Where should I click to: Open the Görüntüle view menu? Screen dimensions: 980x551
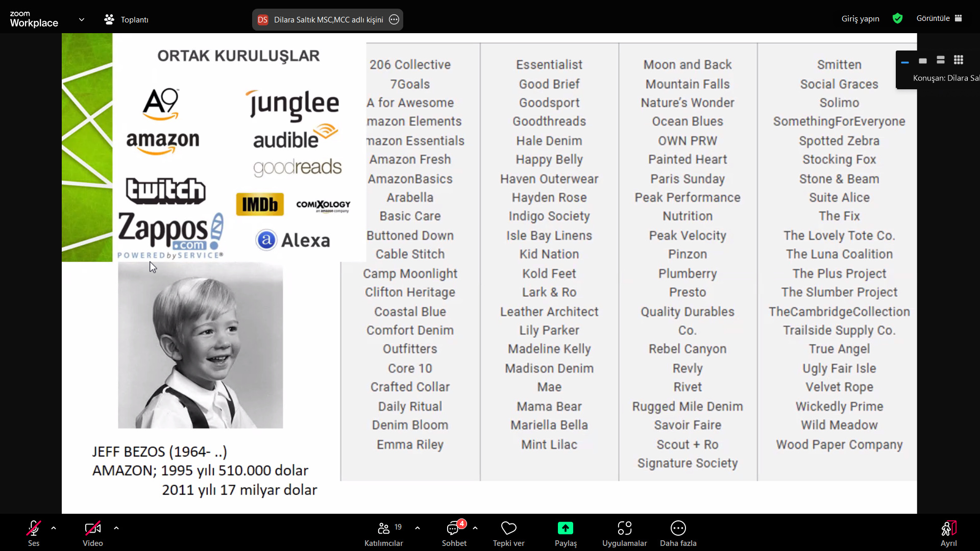[x=939, y=18]
